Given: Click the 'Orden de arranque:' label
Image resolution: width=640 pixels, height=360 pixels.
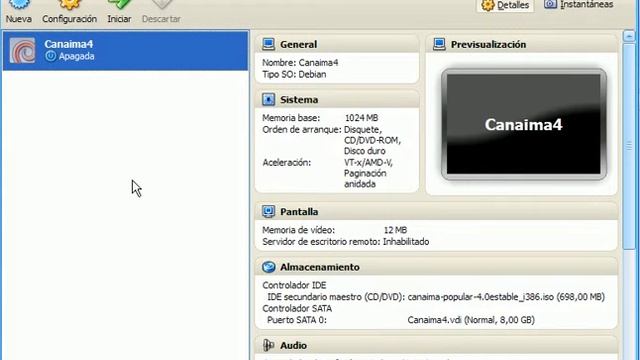Looking at the screenshot, I should (302, 130).
